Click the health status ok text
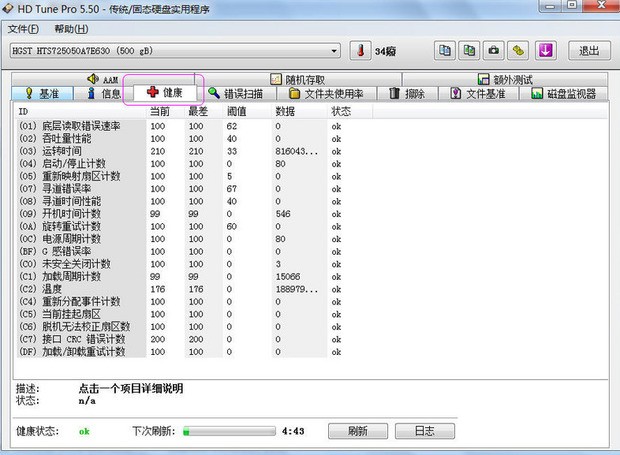This screenshot has height=455, width=620. pyautogui.click(x=84, y=431)
